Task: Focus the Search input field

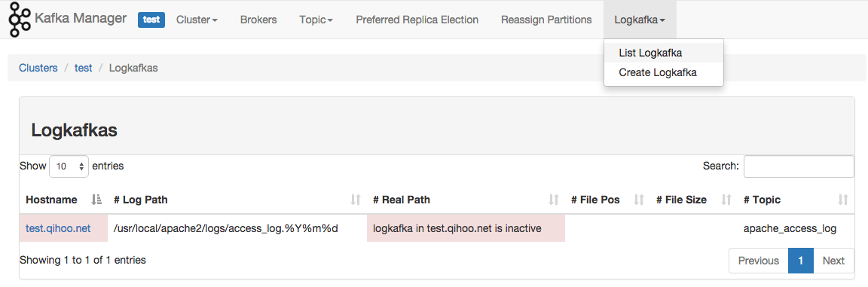Action: point(798,166)
